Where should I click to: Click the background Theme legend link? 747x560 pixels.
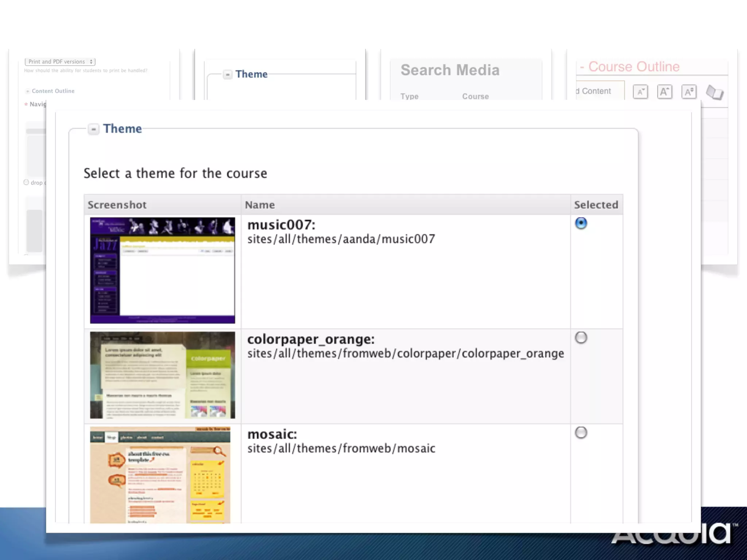click(251, 74)
